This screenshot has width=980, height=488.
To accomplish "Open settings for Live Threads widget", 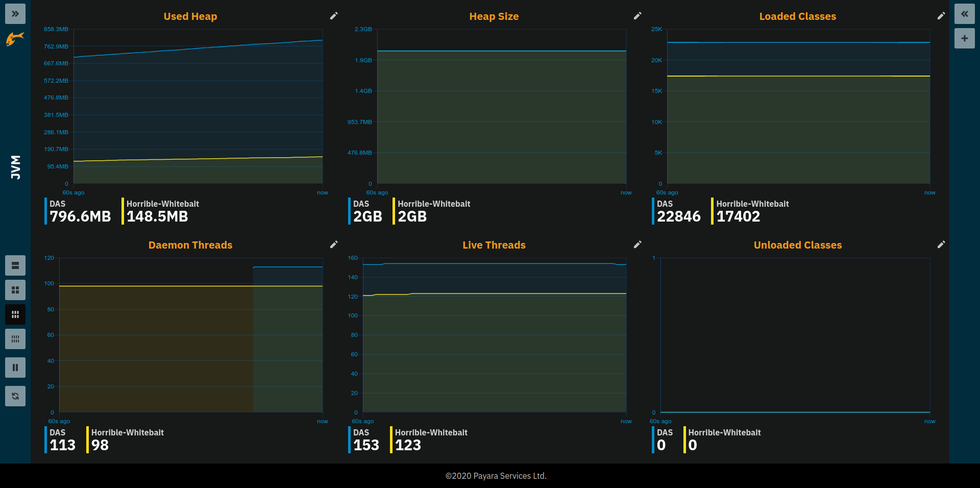I will click(638, 245).
